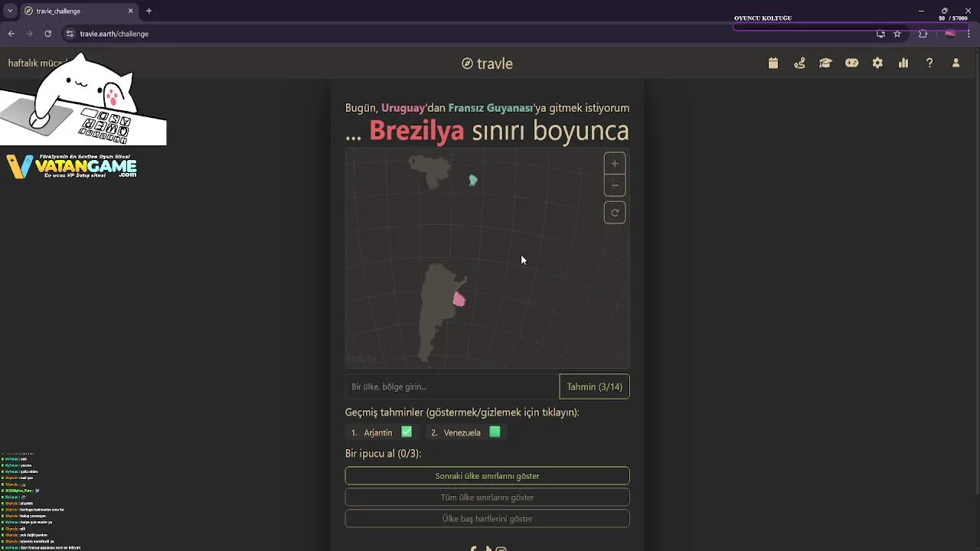Viewport: 980px width, 551px height.
Task: Click the red Brezilya heading word
Action: pyautogui.click(x=416, y=131)
